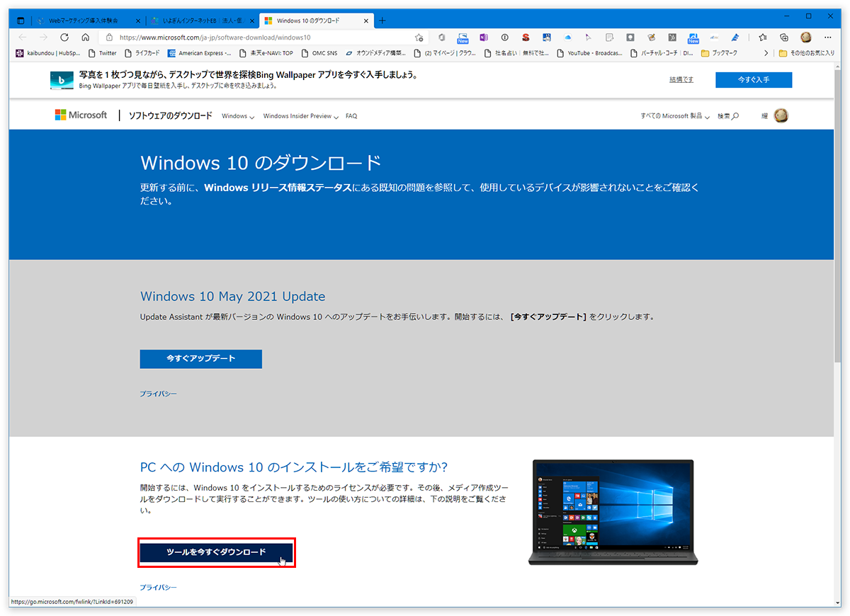This screenshot has width=850, height=616.
Task: Click the padlock site info icon
Action: 109,38
